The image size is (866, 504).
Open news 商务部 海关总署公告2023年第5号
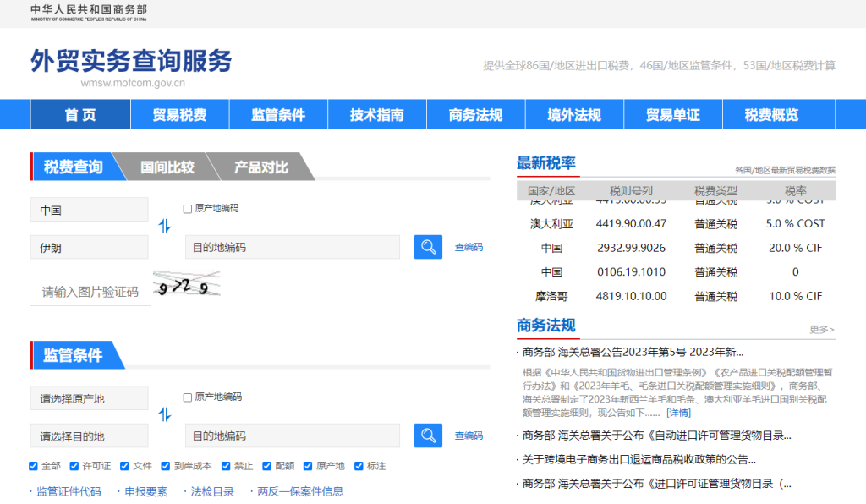coord(633,352)
